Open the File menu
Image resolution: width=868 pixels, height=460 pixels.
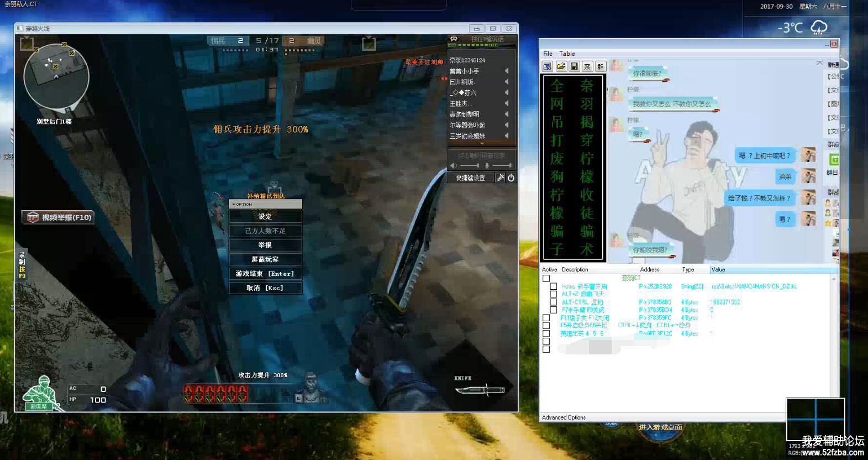548,54
